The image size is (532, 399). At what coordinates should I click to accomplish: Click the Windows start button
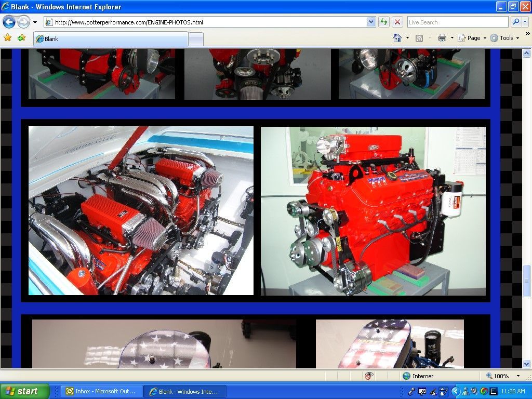pyautogui.click(x=25, y=391)
